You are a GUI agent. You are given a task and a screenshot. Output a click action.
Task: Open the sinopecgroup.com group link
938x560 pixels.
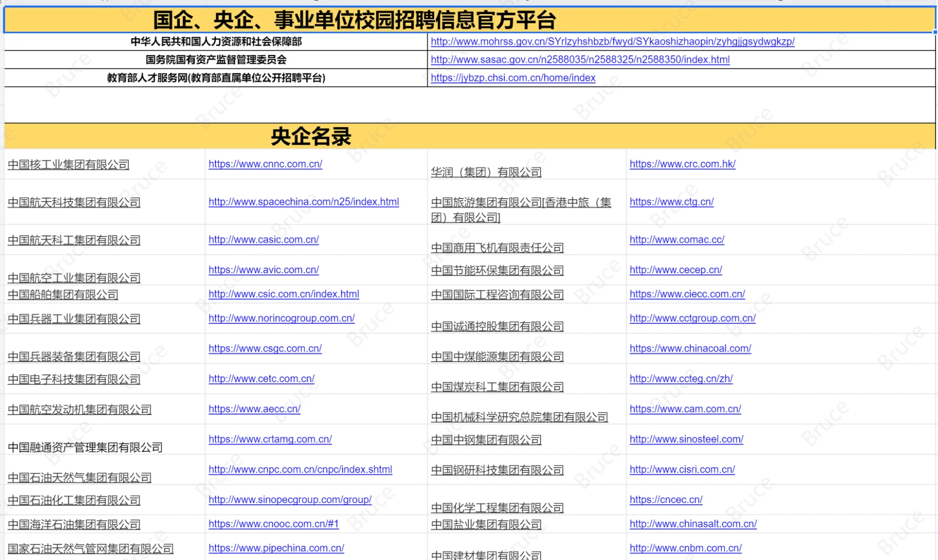[290, 499]
